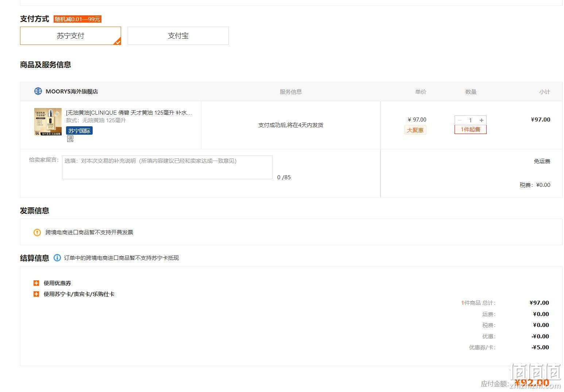Click the 免运费 label
The height and width of the screenshot is (392, 564).
pyautogui.click(x=542, y=161)
